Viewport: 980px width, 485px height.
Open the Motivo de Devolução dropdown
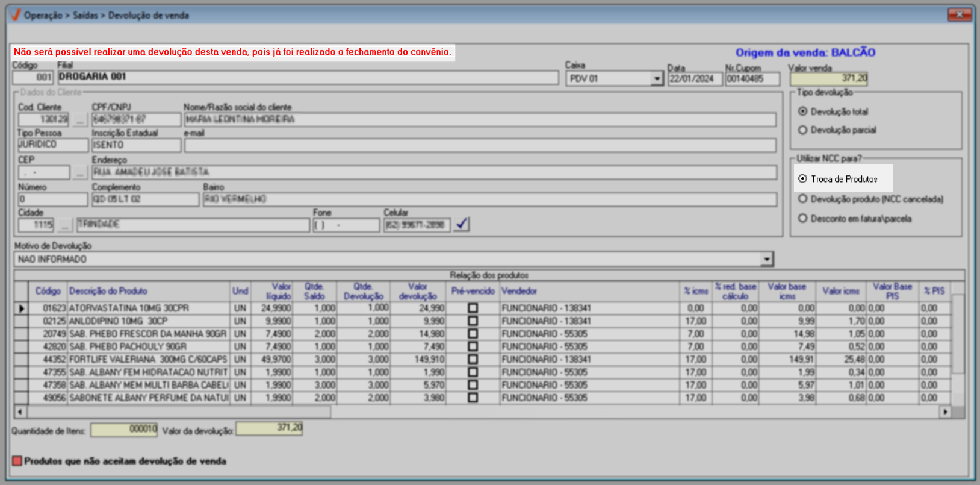pos(766,260)
